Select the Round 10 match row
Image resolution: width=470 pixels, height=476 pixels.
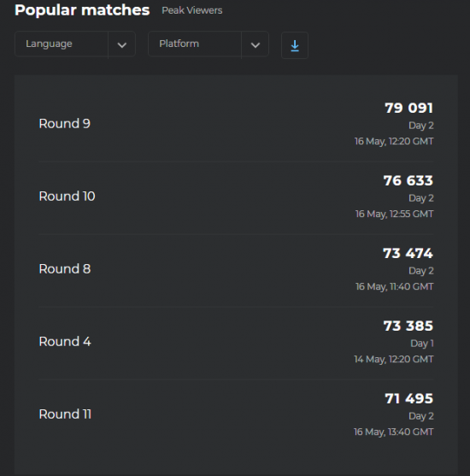pyautogui.click(x=236, y=197)
